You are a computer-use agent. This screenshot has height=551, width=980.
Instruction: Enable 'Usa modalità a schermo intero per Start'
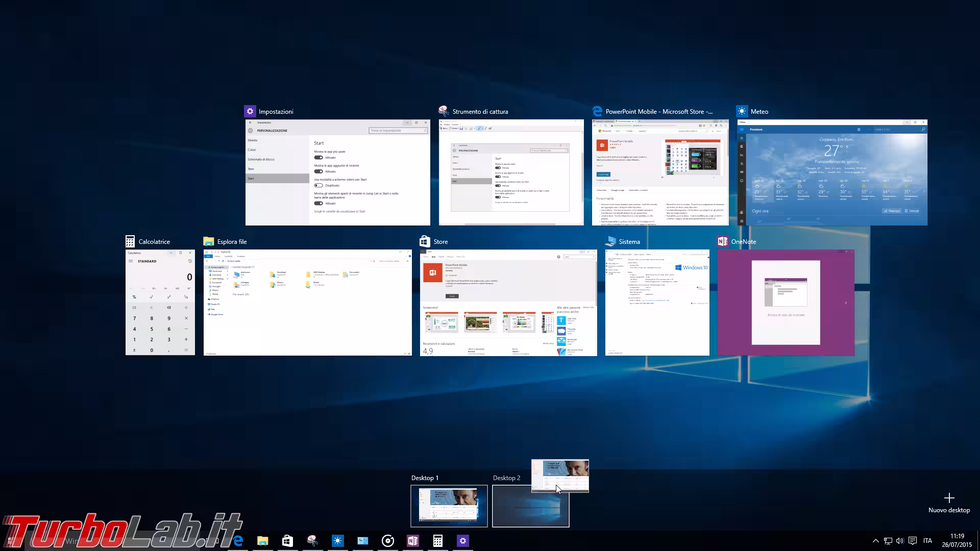318,185
